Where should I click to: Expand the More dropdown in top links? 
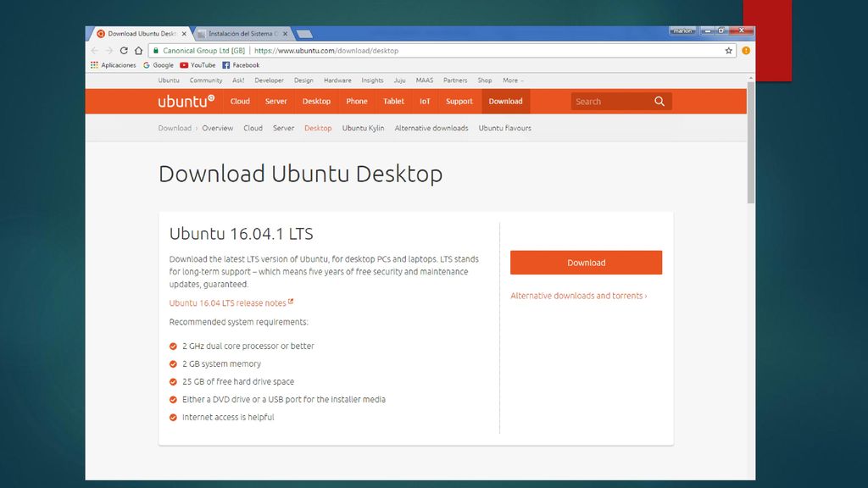(x=513, y=80)
